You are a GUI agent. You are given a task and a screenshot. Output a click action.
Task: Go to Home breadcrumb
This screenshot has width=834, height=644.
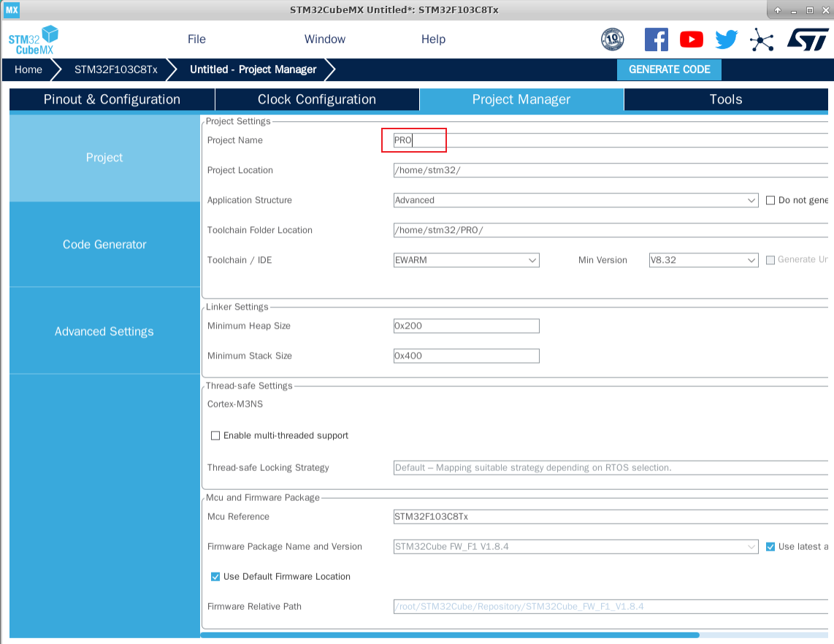click(28, 69)
